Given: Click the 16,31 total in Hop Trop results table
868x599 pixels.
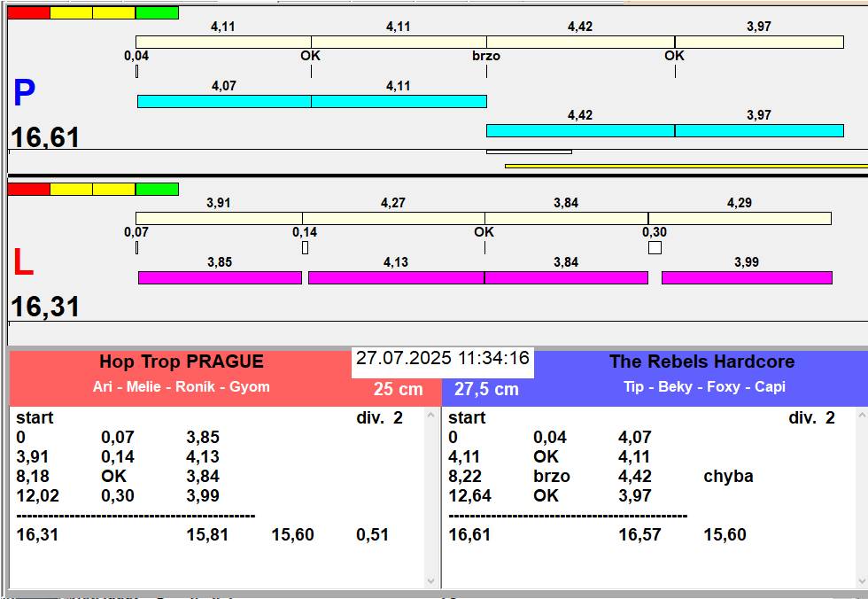Looking at the screenshot, I should point(37,535).
